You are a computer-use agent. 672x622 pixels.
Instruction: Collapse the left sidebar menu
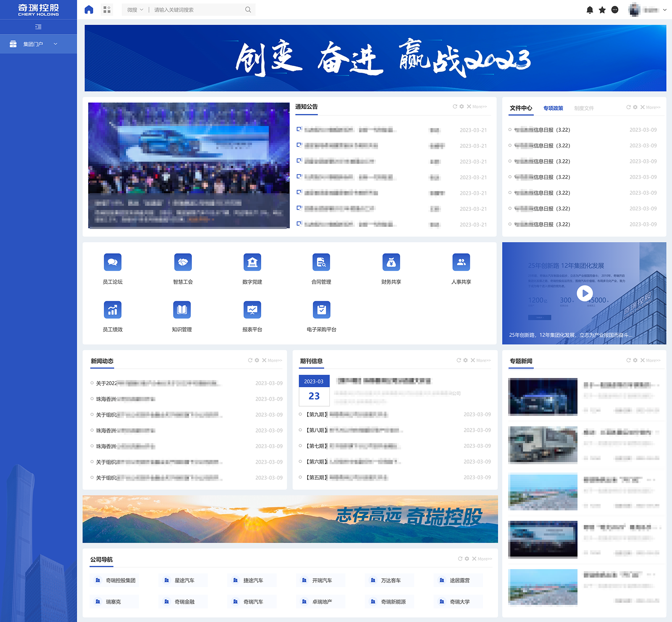coord(38,27)
